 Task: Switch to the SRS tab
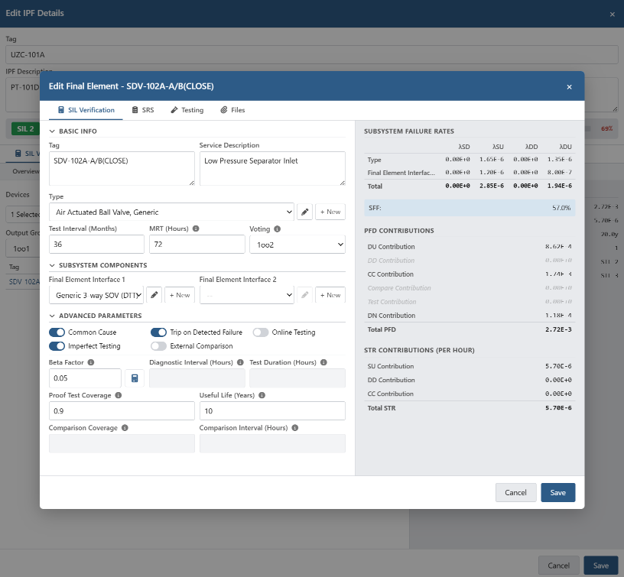[143, 110]
